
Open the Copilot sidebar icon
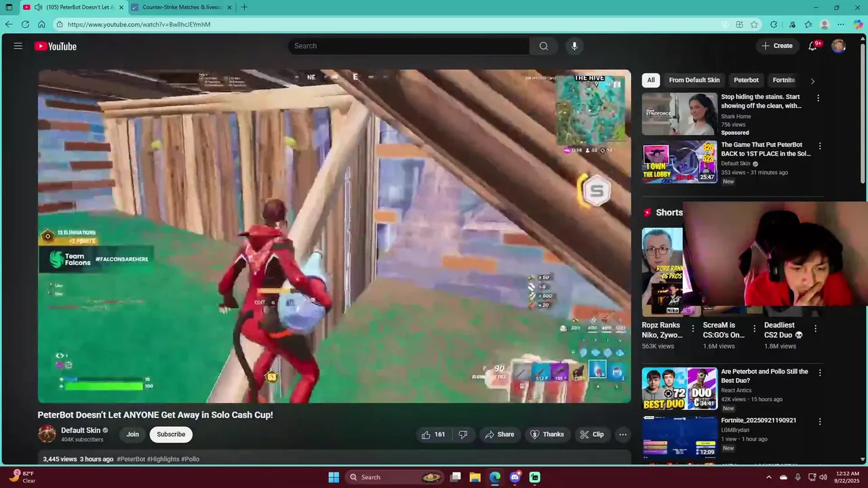tap(859, 24)
